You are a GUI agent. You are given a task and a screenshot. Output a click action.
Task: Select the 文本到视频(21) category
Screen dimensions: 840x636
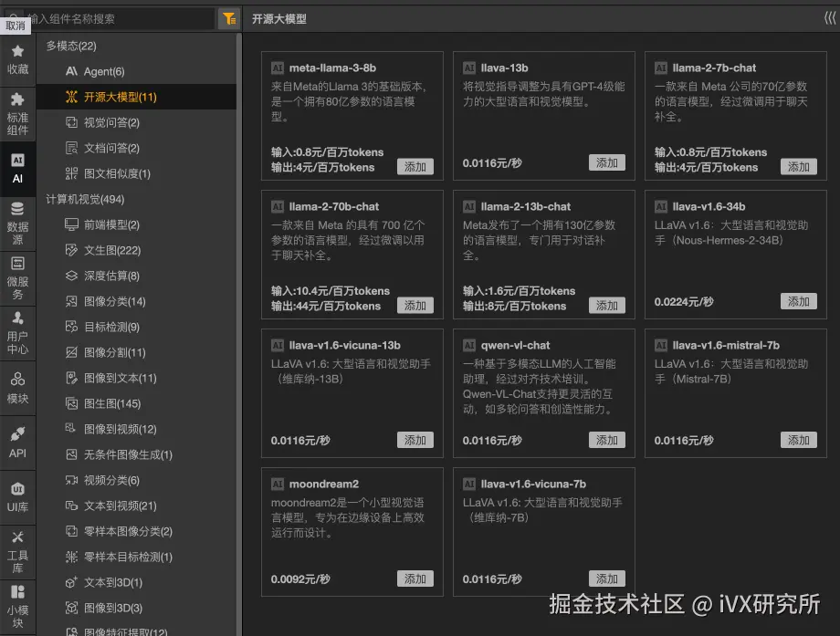point(137,506)
